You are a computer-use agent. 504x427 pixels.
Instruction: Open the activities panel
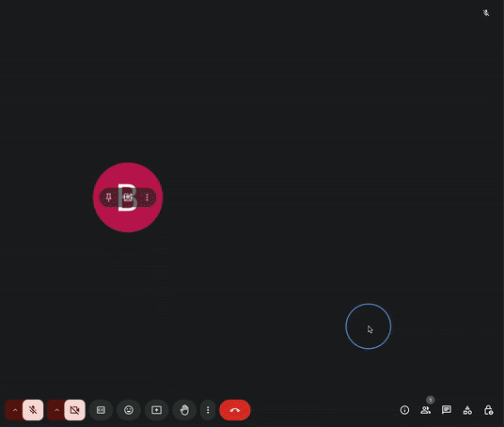point(467,410)
